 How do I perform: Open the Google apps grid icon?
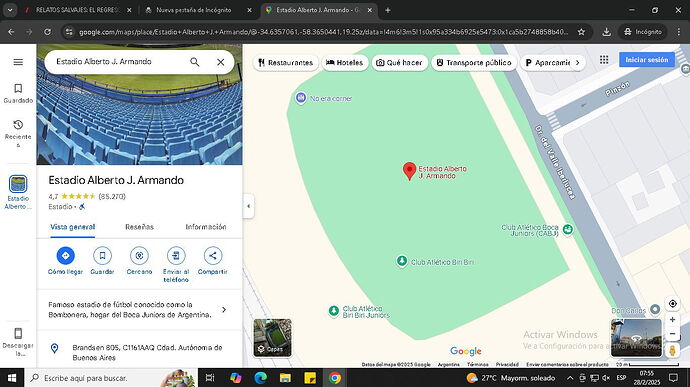604,60
